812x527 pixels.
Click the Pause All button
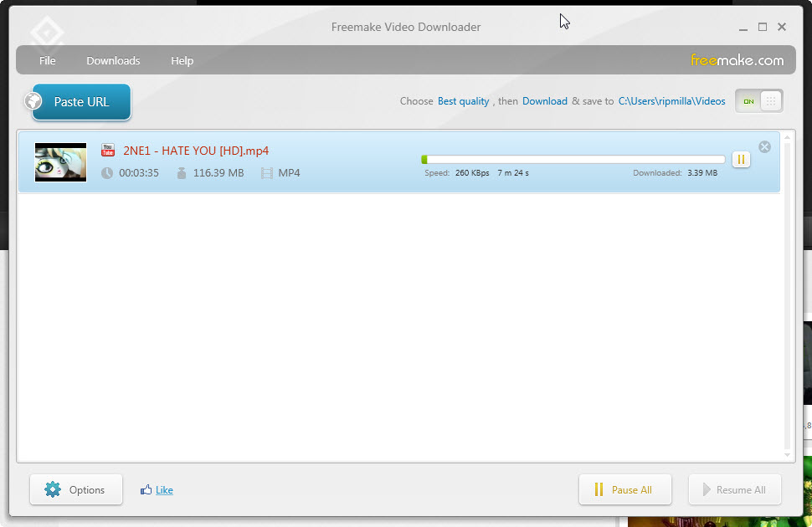click(x=625, y=489)
